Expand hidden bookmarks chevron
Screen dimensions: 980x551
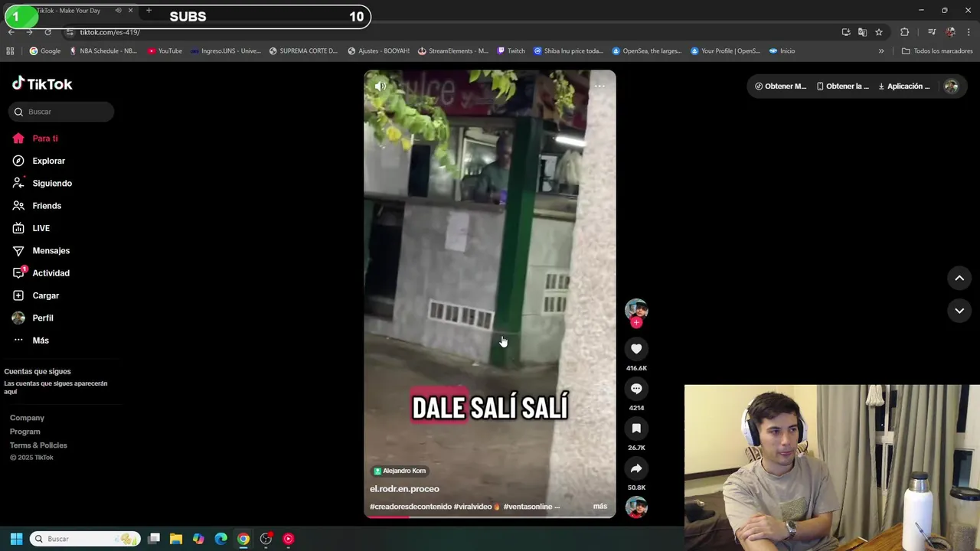pos(881,51)
